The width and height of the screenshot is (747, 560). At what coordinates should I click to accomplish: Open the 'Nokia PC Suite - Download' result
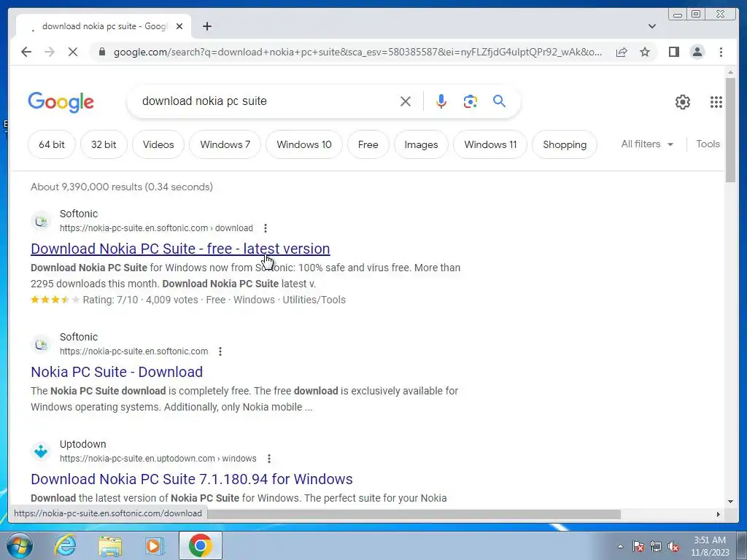[x=117, y=371]
